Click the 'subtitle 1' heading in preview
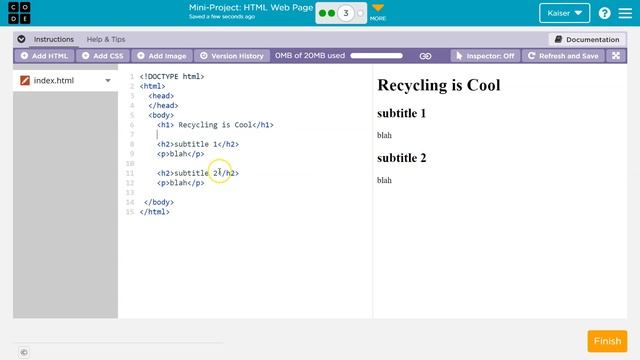This screenshot has width=640, height=360. (402, 113)
